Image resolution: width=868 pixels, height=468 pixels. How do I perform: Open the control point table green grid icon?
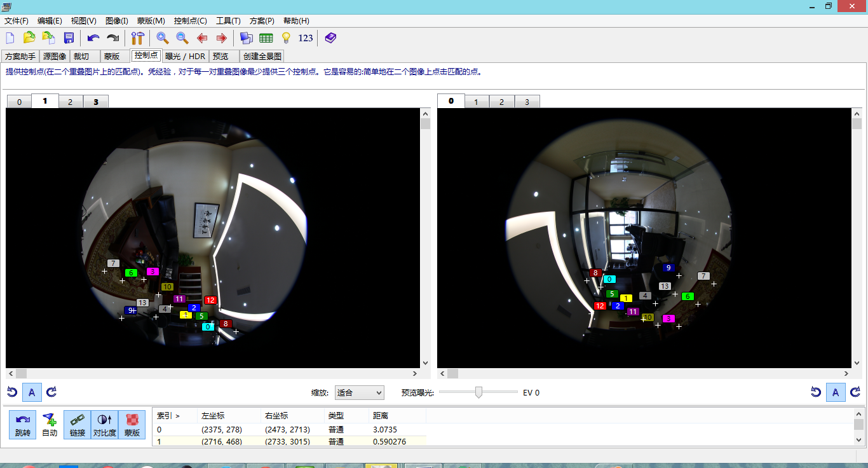coord(266,38)
